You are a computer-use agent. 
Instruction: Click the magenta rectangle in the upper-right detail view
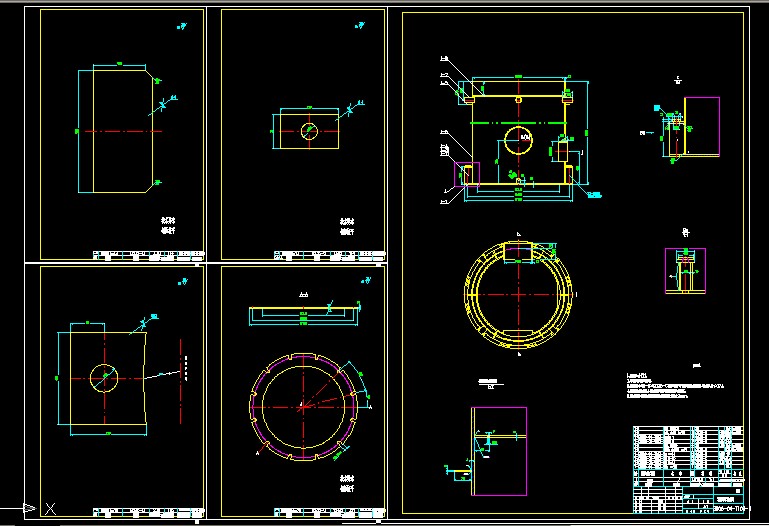tap(700, 127)
